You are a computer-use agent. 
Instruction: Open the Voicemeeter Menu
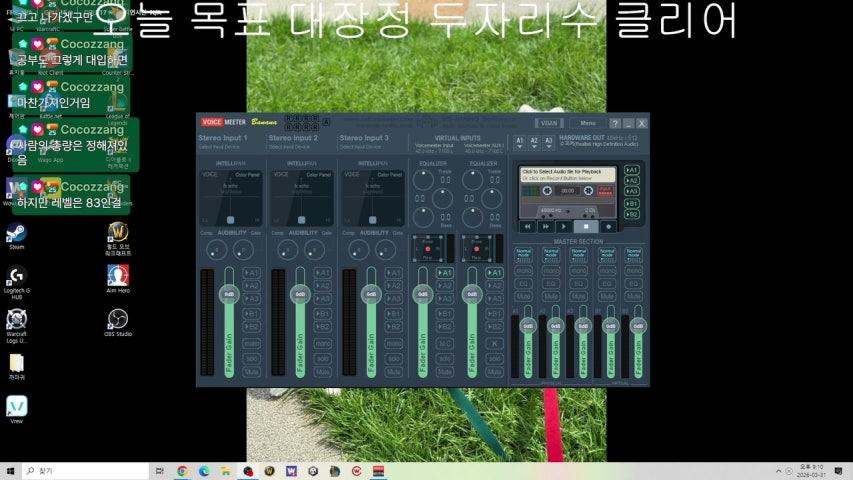587,123
